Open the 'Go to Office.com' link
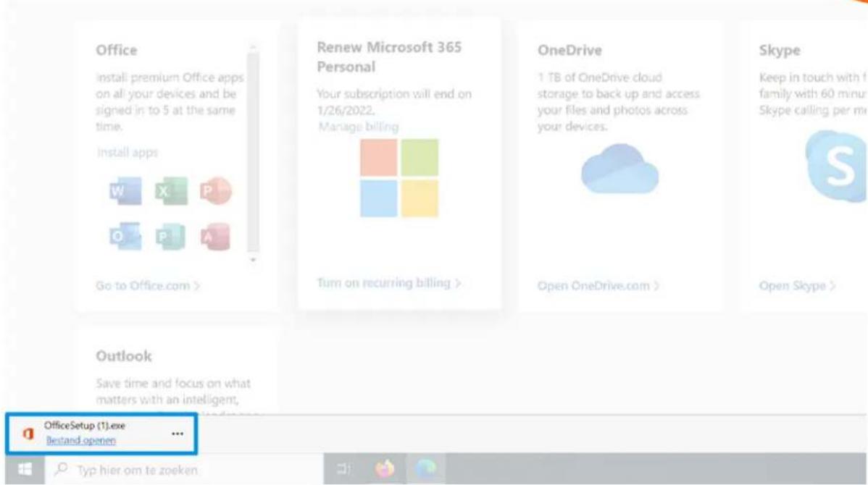The image size is (868, 485). [147, 286]
